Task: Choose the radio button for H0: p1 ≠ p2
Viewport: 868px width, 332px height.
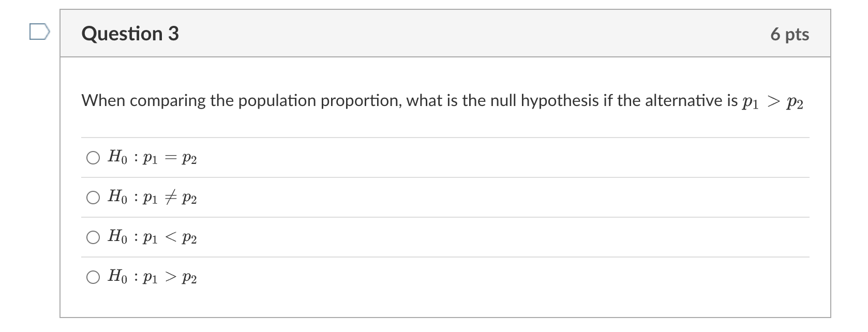Action: tap(93, 198)
